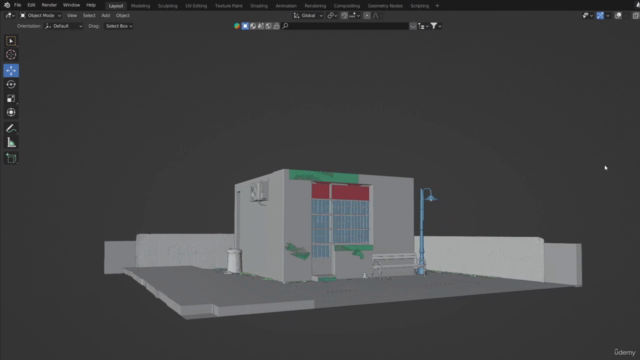The height and width of the screenshot is (360, 640).
Task: Open the Render menu
Action: pos(49,5)
